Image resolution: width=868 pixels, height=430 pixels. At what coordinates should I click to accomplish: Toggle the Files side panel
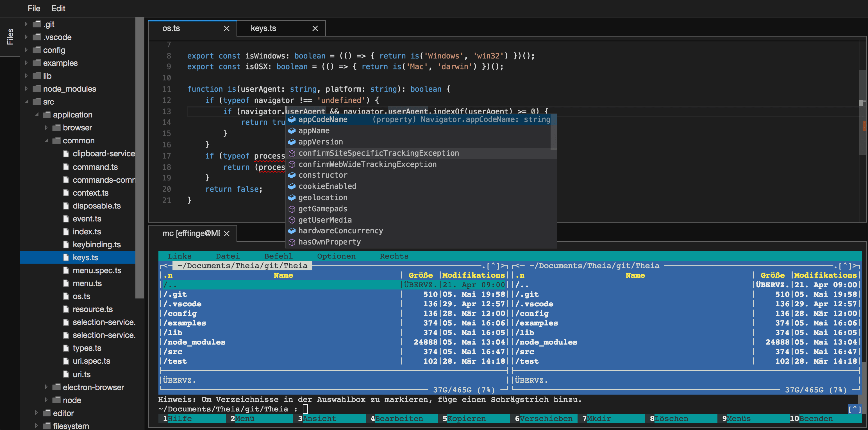[10, 37]
